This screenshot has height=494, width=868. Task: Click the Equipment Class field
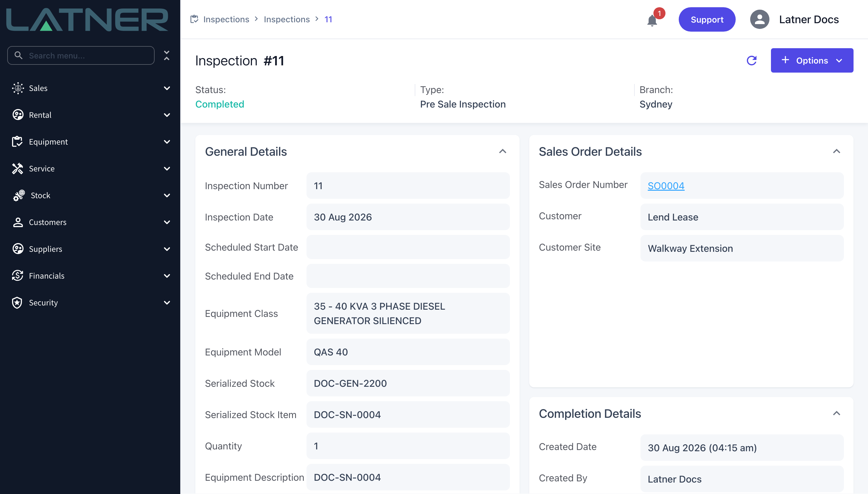[408, 314]
